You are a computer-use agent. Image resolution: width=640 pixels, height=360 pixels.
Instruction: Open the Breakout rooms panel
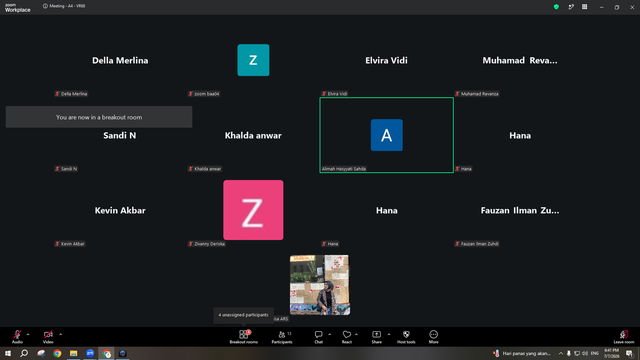[x=243, y=337]
